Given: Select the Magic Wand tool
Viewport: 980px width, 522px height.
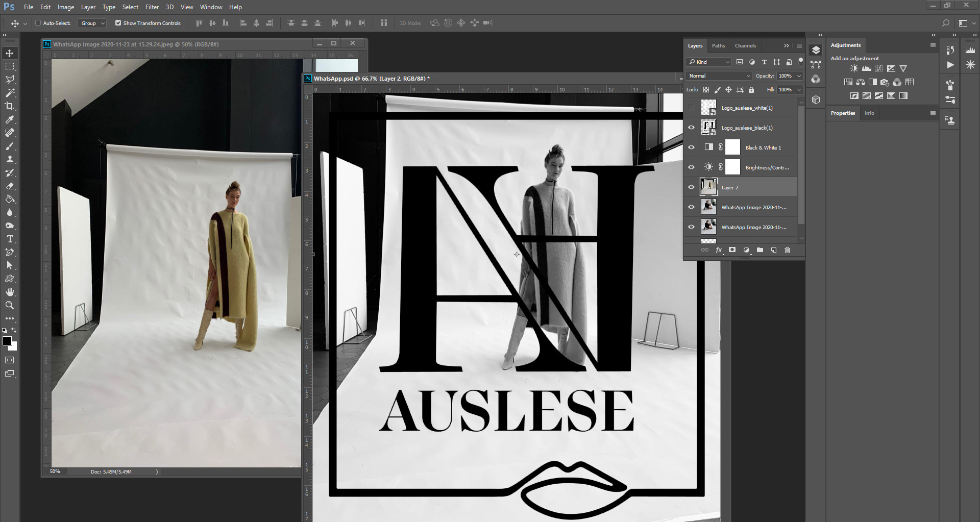Looking at the screenshot, I should pyautogui.click(x=10, y=93).
